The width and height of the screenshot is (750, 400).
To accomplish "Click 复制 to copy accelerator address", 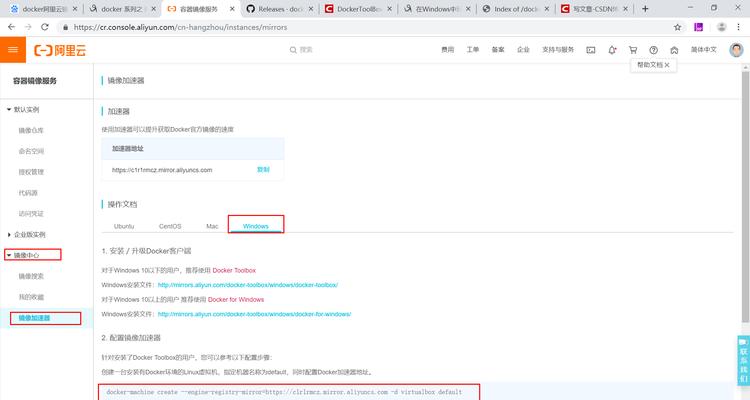I will (263, 169).
